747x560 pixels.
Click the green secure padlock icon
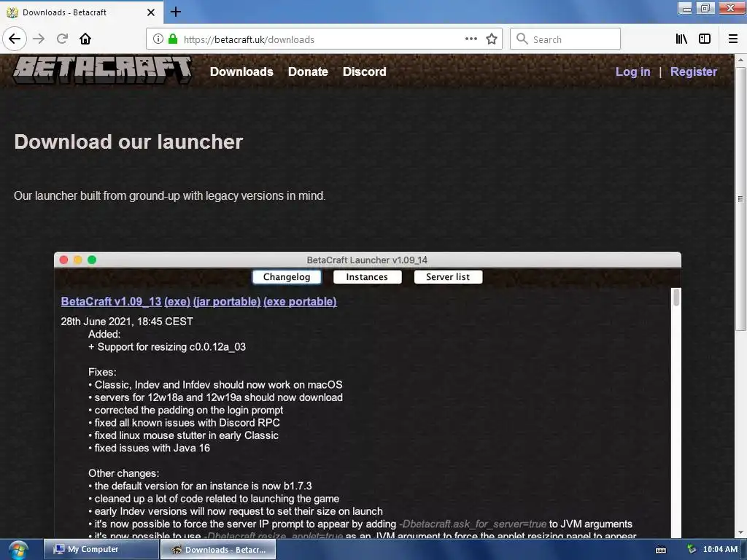click(173, 39)
